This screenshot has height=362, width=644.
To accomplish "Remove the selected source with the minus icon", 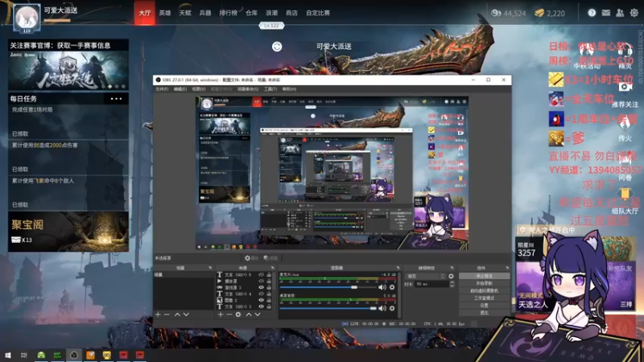I will tap(229, 315).
